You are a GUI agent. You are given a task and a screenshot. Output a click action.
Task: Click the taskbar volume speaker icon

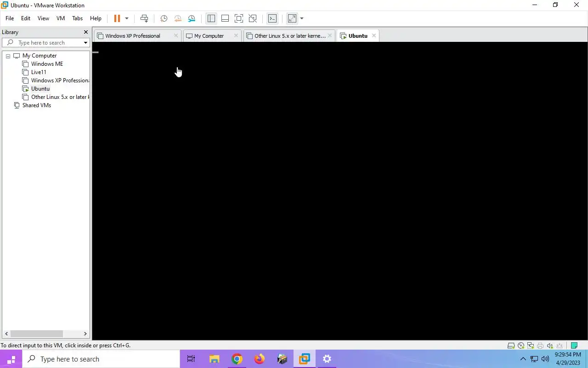(x=545, y=359)
